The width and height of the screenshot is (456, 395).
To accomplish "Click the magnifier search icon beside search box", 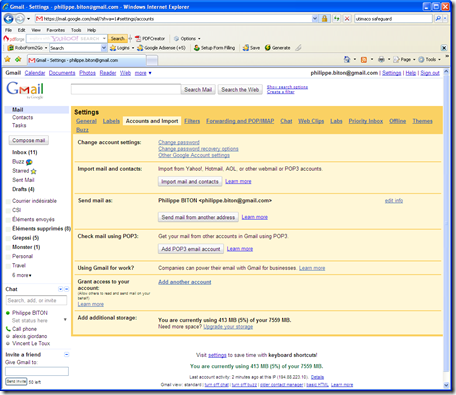I will pos(438,19).
